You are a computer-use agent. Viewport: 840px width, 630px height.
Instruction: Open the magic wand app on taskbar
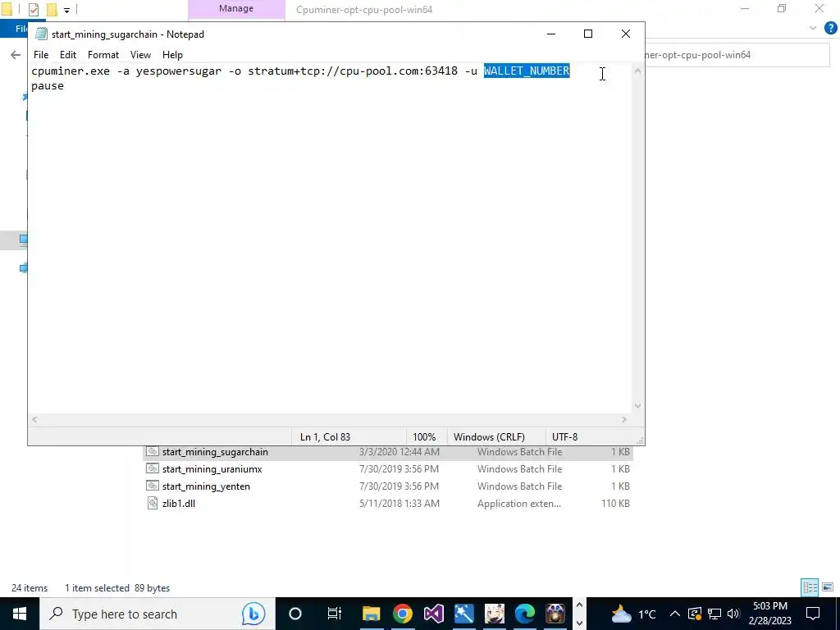point(463,614)
